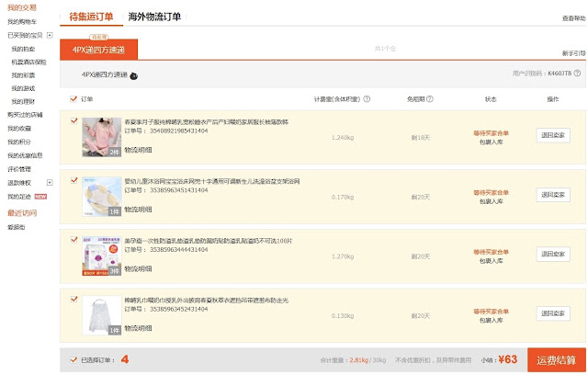Screen dimensions: 588x375
Task: Open 我的游戏 in the sidebar
Action: tap(23, 88)
